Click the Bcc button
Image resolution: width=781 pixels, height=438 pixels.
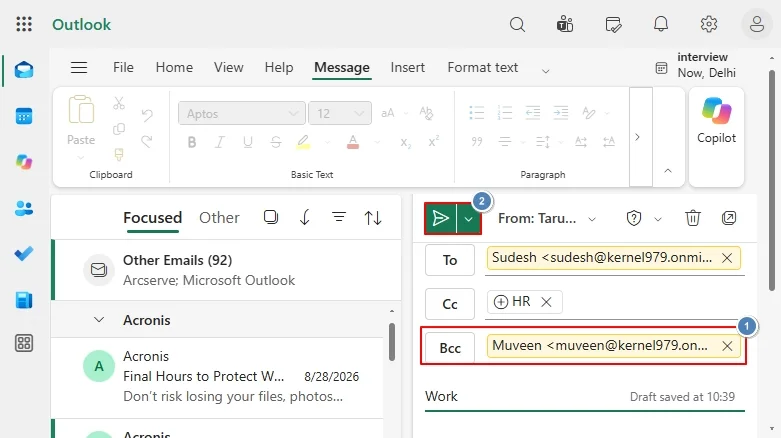[x=450, y=348]
